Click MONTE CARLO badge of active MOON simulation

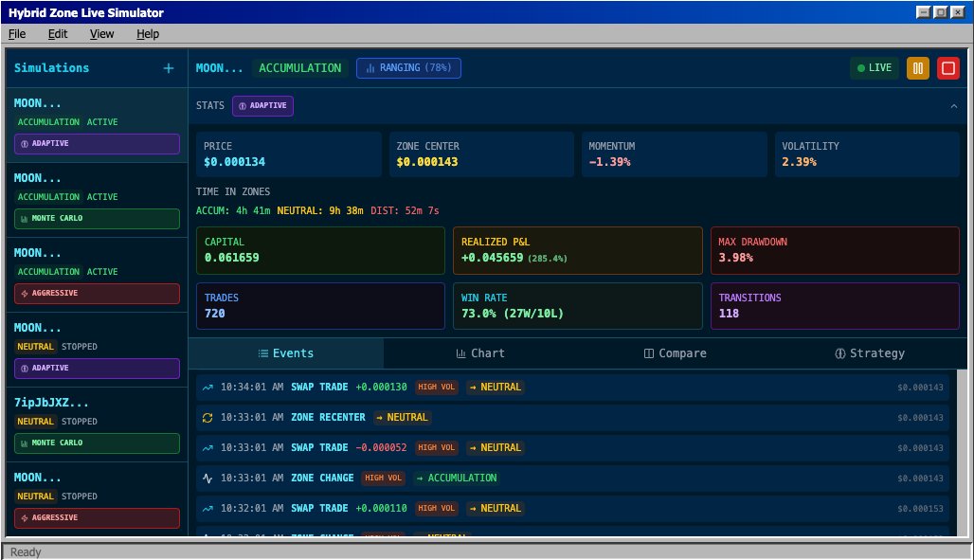pyautogui.click(x=97, y=219)
